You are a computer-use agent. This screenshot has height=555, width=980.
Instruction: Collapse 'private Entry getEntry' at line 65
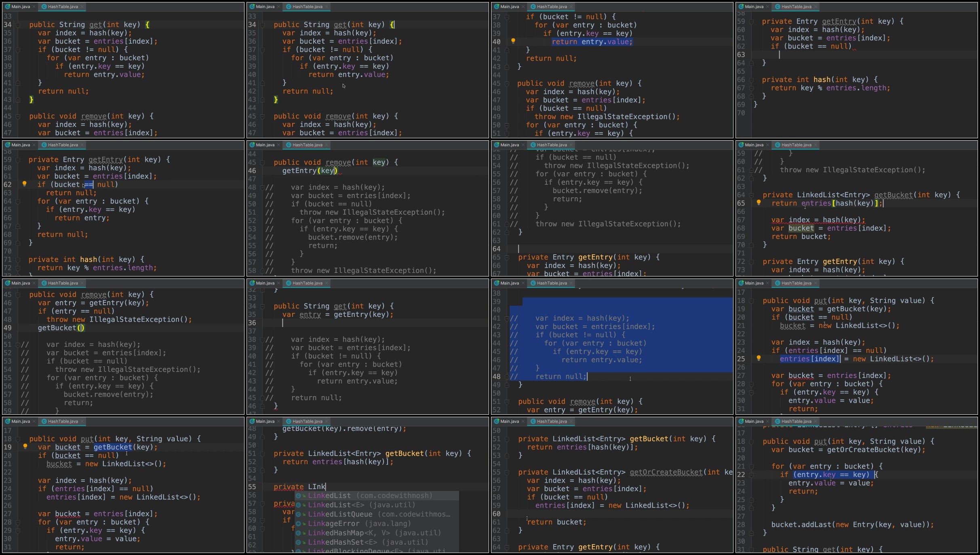pos(507,257)
